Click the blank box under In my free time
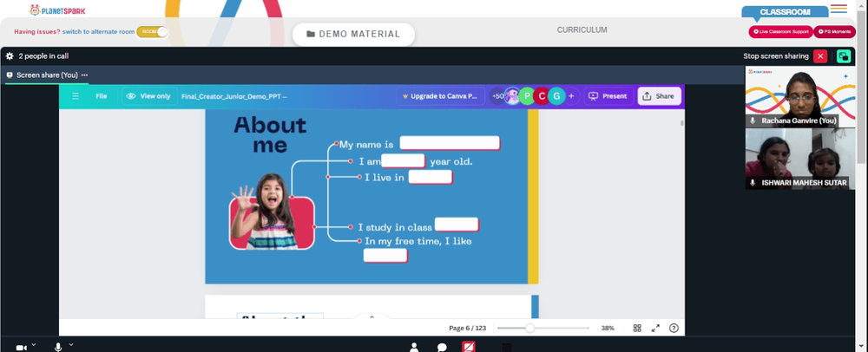868x352 pixels. pyautogui.click(x=385, y=255)
